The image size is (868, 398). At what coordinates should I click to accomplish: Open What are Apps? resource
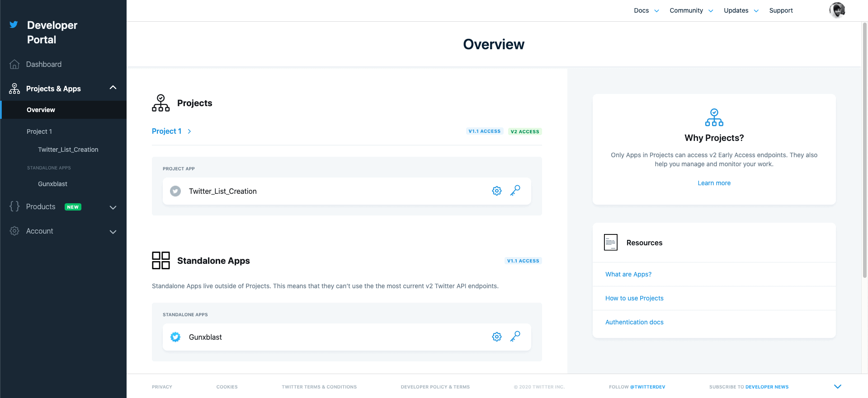[x=628, y=274]
